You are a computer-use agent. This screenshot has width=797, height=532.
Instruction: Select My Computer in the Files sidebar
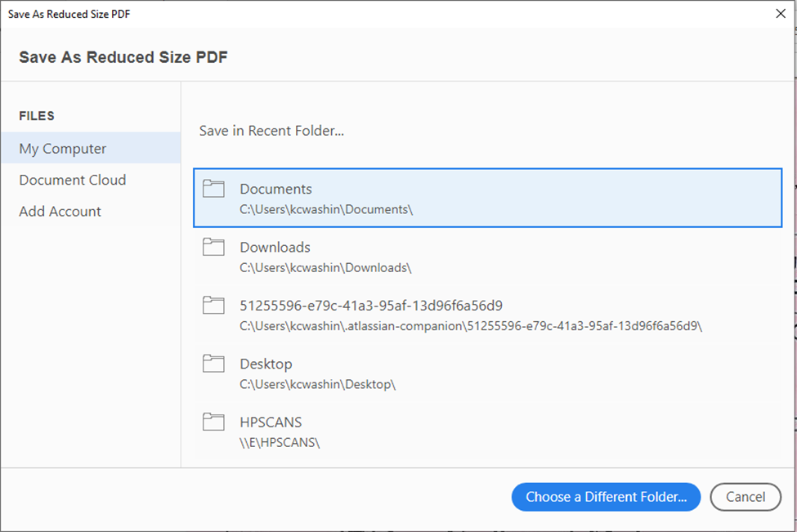point(63,149)
